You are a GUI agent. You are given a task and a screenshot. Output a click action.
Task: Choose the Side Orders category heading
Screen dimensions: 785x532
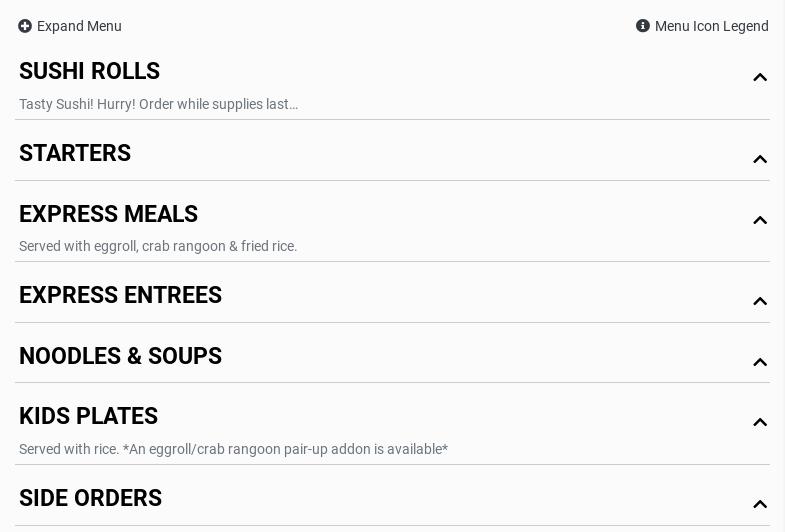[90, 498]
